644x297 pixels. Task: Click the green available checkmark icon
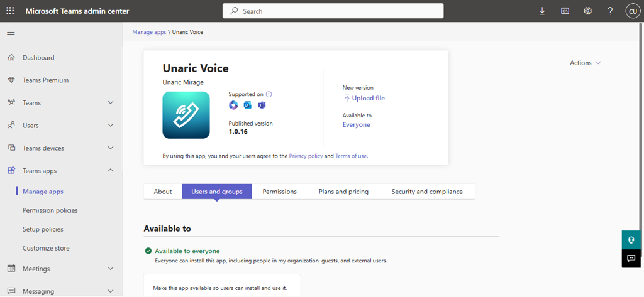click(148, 251)
